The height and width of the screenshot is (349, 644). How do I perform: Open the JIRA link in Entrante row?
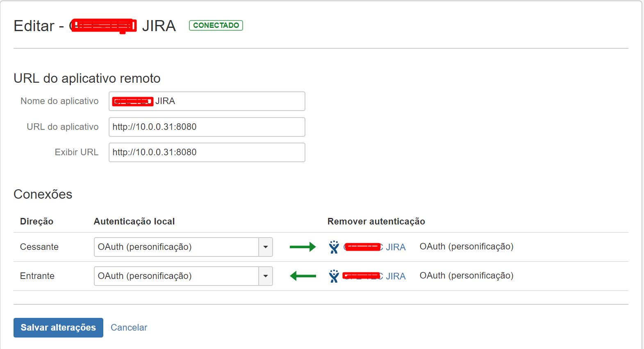tap(375, 276)
